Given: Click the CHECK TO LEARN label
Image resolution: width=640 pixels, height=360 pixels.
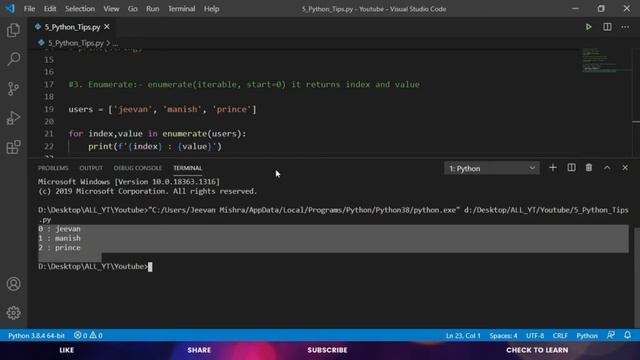Looking at the screenshot, I should pos(537,350).
